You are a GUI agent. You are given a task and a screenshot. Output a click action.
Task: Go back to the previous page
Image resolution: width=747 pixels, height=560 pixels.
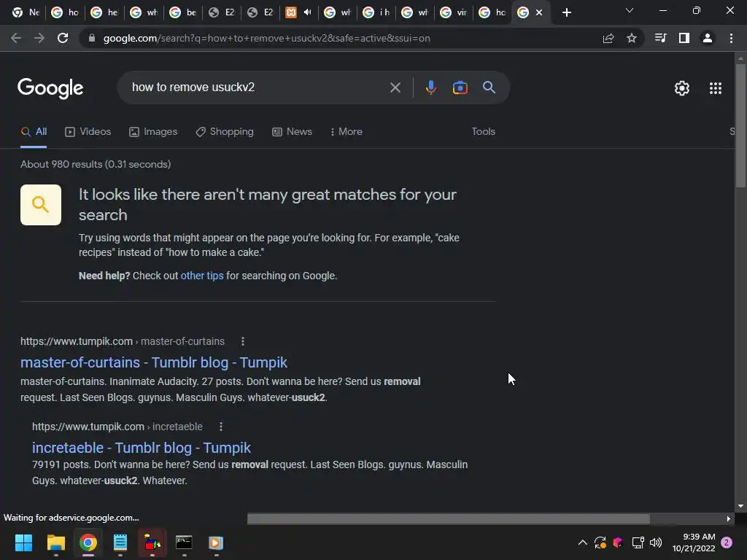click(16, 38)
